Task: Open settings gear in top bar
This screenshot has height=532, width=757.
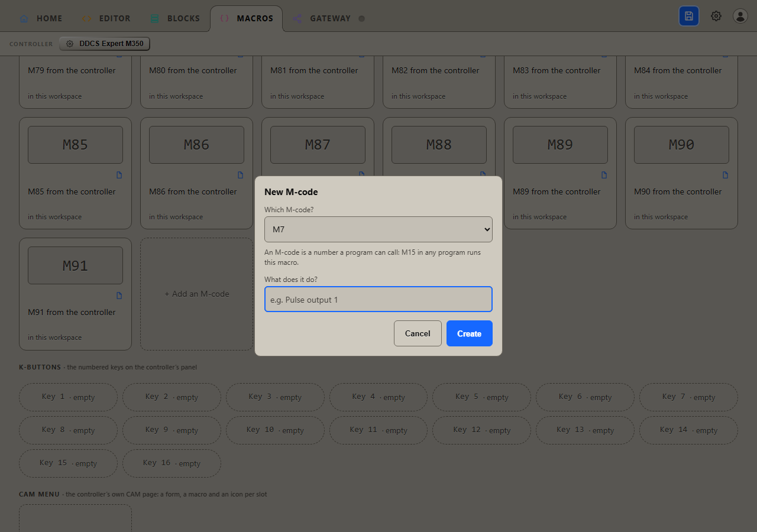Action: (x=716, y=16)
